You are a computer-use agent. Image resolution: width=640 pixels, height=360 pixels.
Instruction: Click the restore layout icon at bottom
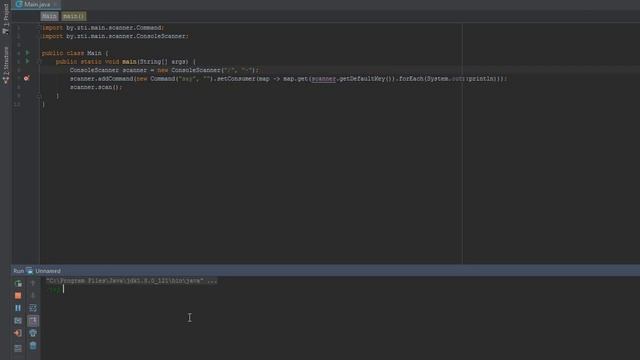pos(18,348)
